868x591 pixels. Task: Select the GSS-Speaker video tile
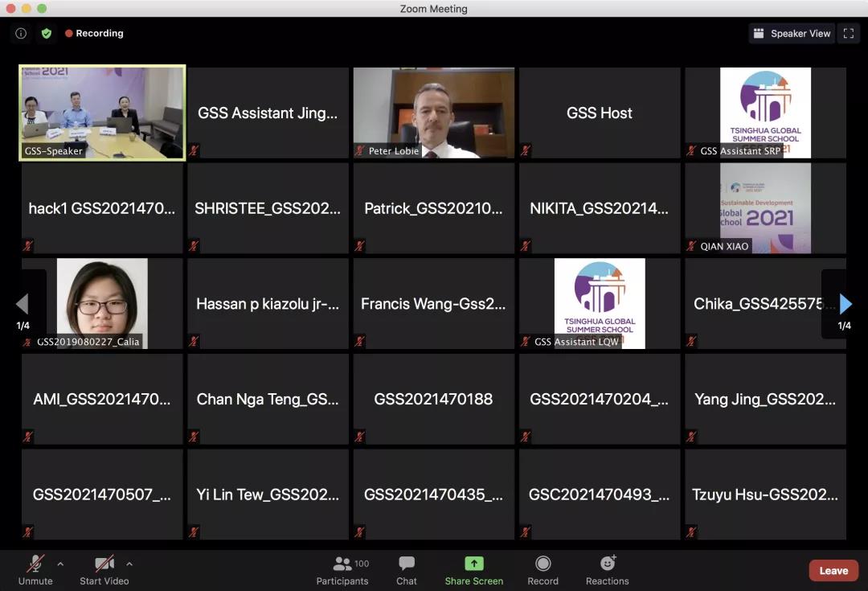point(103,113)
